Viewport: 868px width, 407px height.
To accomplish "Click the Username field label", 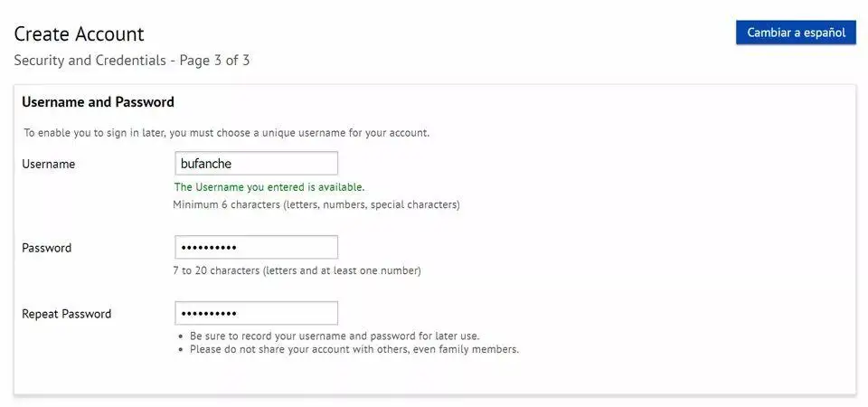I will click(48, 164).
